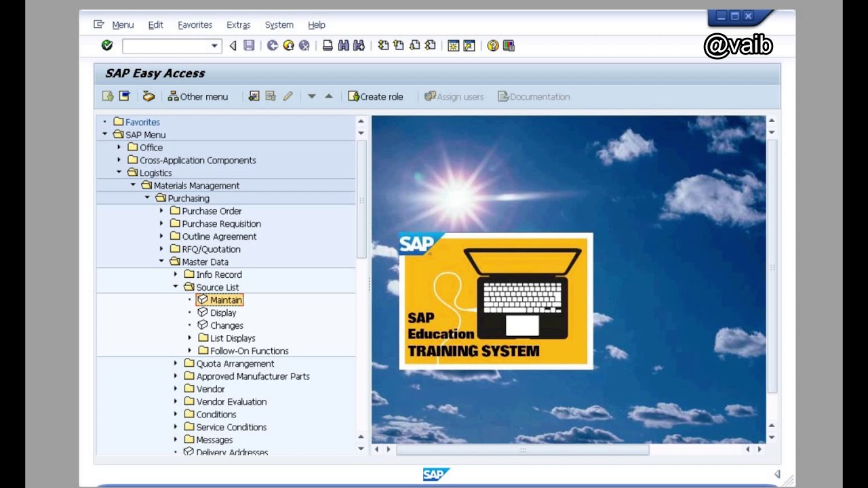This screenshot has width=868, height=488.
Task: Click the First Page icon
Action: (383, 45)
